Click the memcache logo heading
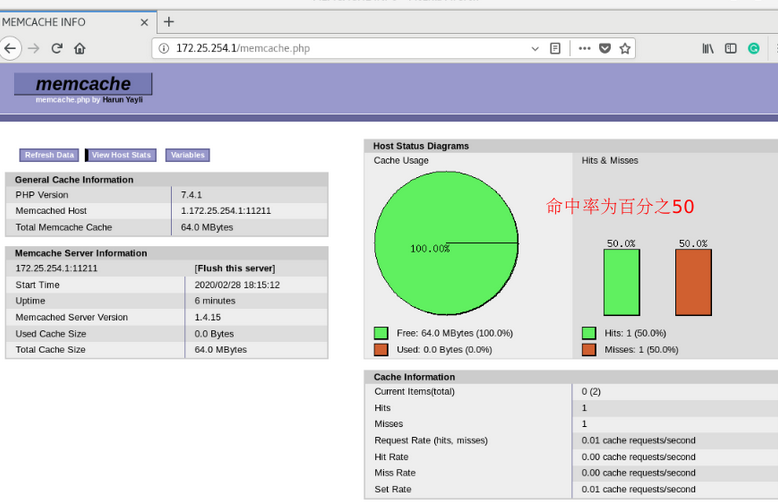This screenshot has height=502, width=778. [83, 84]
